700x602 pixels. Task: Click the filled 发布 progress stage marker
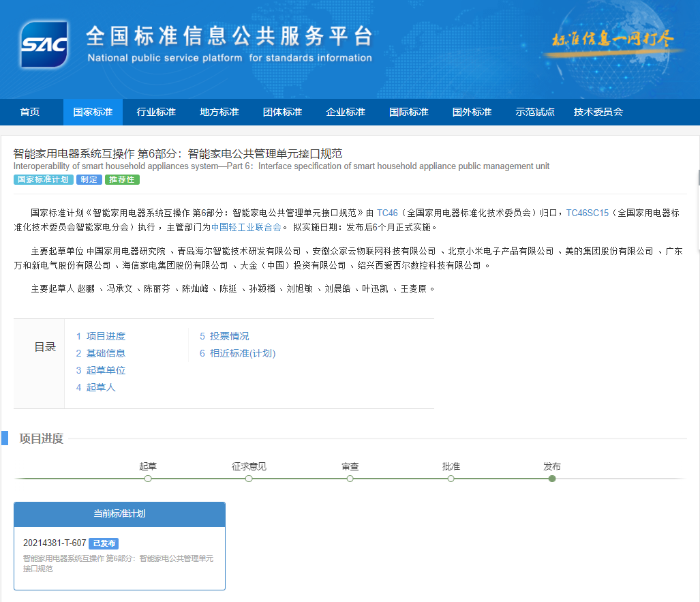[552, 479]
